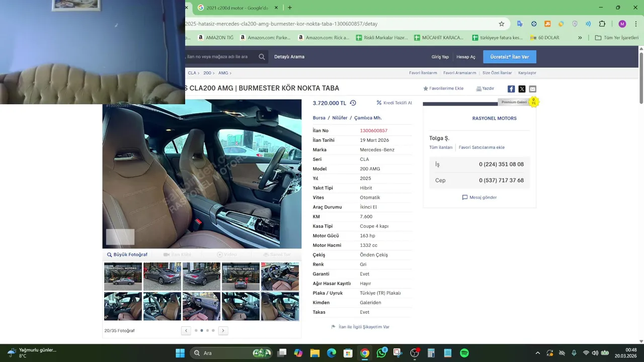644x362 pixels.
Task: Open Spotify from the taskbar
Action: click(464, 353)
